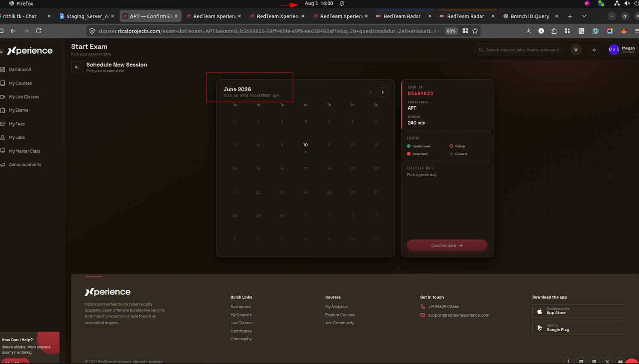Select June 10 on the calendar
The width and height of the screenshot is (639, 364).
(x=305, y=146)
